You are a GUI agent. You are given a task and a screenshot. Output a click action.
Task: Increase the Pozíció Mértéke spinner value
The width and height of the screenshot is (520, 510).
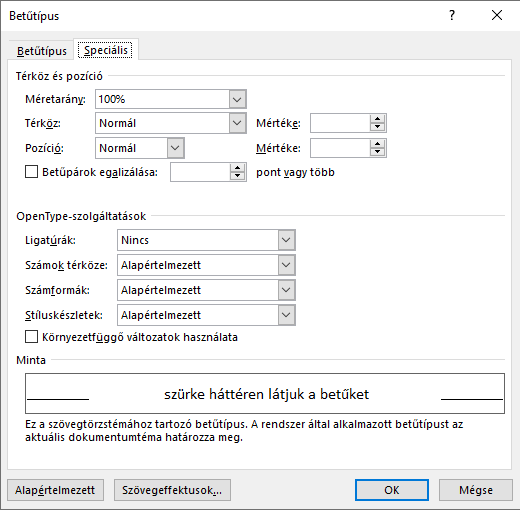[x=377, y=144]
